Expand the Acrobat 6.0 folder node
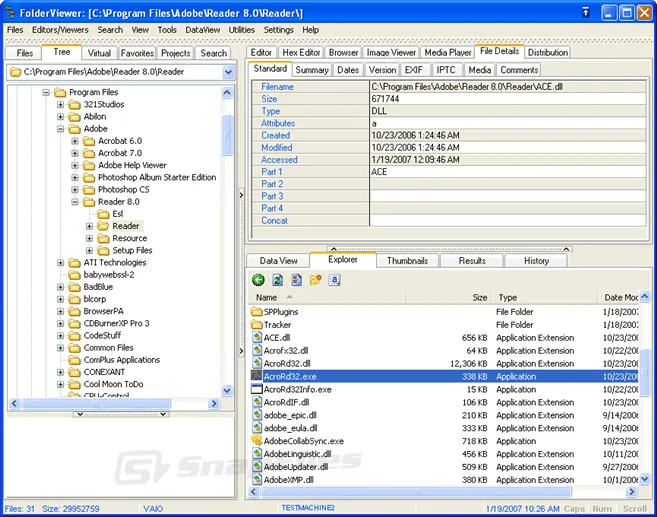657x517 pixels. (x=75, y=141)
